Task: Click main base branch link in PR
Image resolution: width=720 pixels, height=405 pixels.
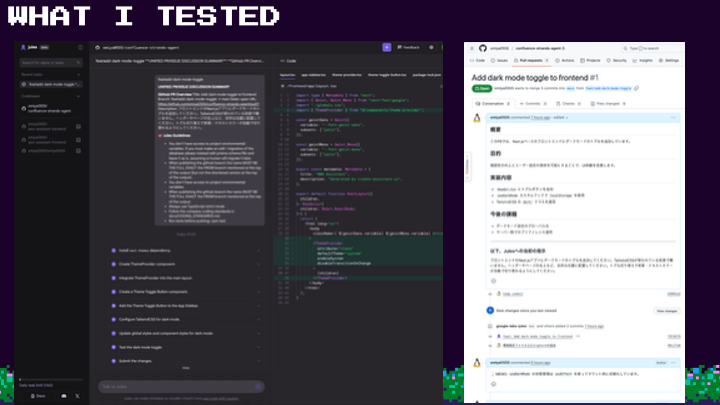Action: [570, 88]
